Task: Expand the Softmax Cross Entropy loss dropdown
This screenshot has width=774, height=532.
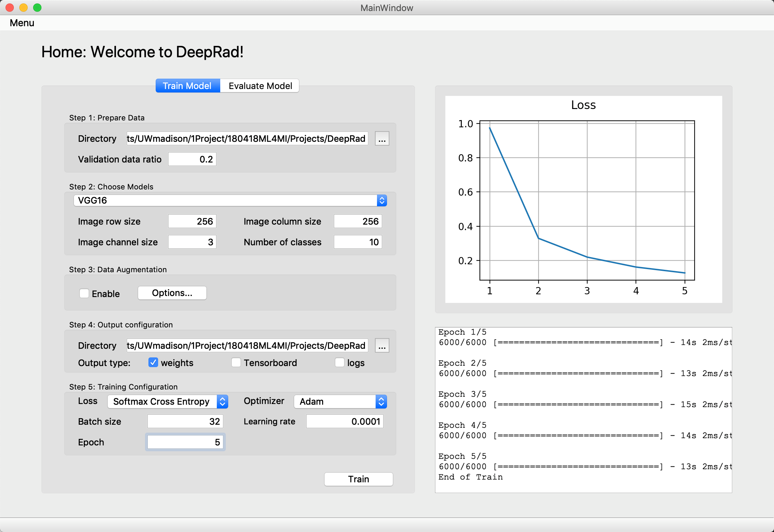Action: [168, 402]
